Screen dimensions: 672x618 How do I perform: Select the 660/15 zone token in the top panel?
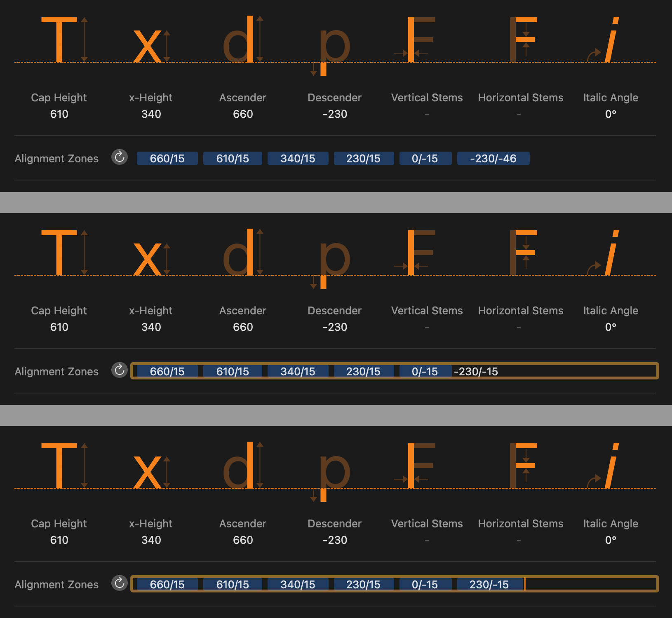tap(167, 159)
